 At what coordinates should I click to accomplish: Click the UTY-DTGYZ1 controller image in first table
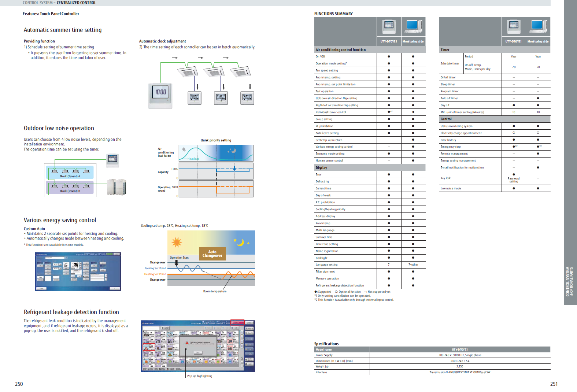[x=389, y=26]
